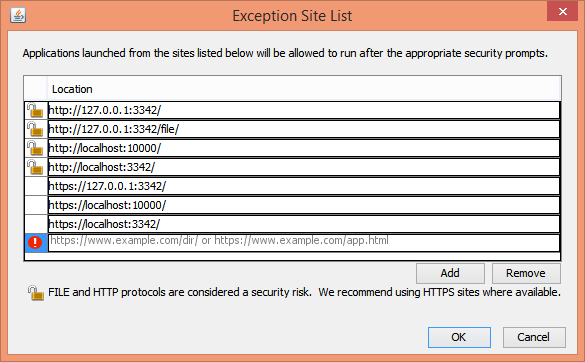Select the http://127.0.0.1:3342/ entry
Image resolution: width=585 pixels, height=362 pixels.
[x=304, y=110]
